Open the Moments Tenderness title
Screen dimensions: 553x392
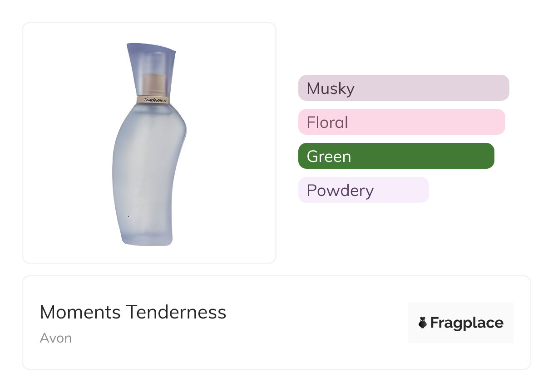tap(133, 312)
